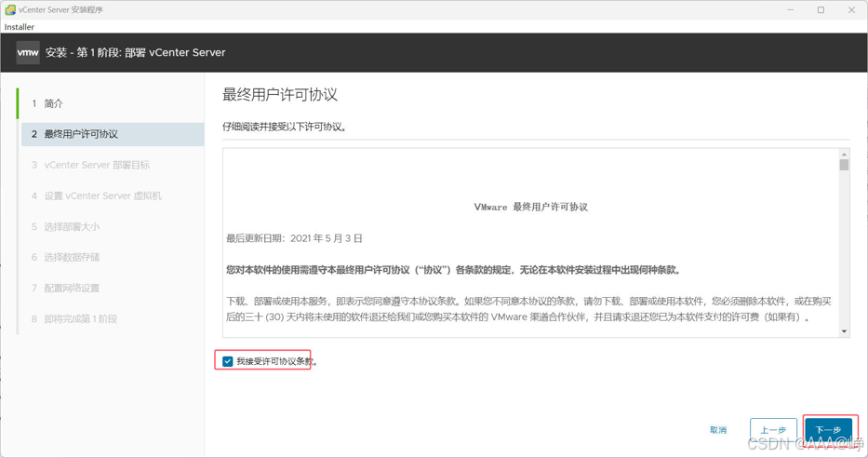Open the Installer menu

point(20,27)
